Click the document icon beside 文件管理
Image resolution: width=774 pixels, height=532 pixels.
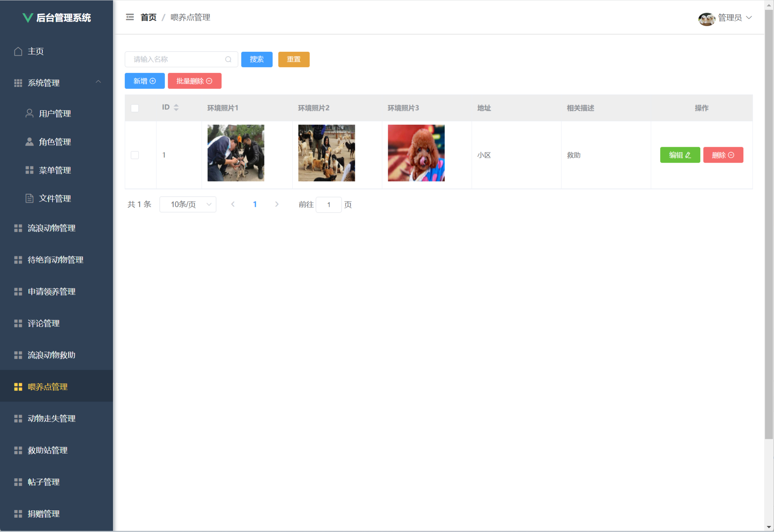[29, 199]
